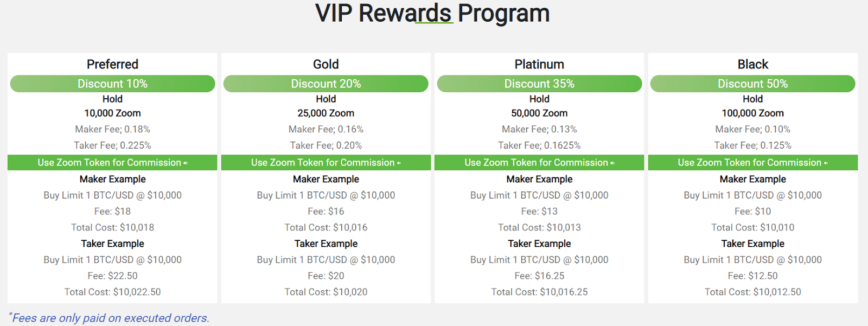Viewport: 868px width, 326px height.
Task: Select the Black tier header
Action: 752,64
